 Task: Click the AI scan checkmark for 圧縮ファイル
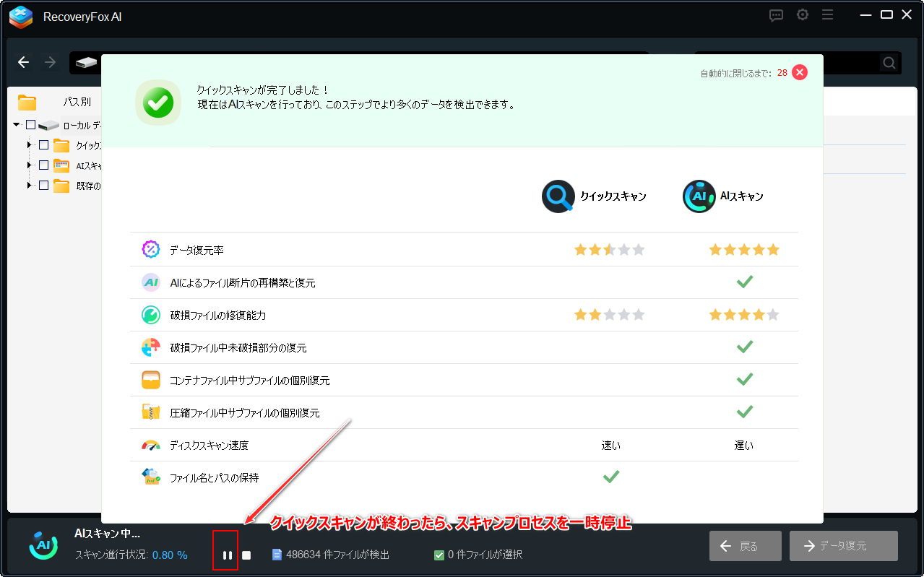click(744, 412)
